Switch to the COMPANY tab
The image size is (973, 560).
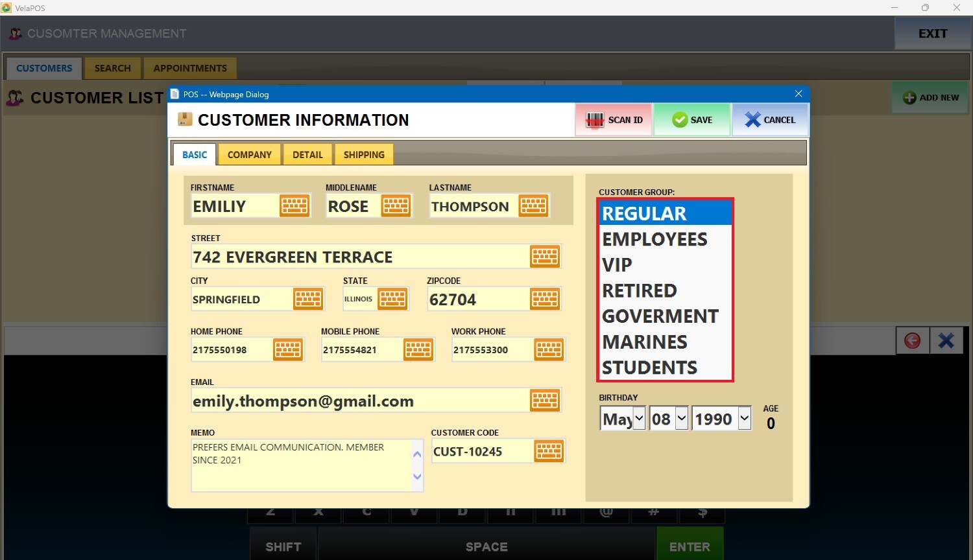tap(249, 155)
